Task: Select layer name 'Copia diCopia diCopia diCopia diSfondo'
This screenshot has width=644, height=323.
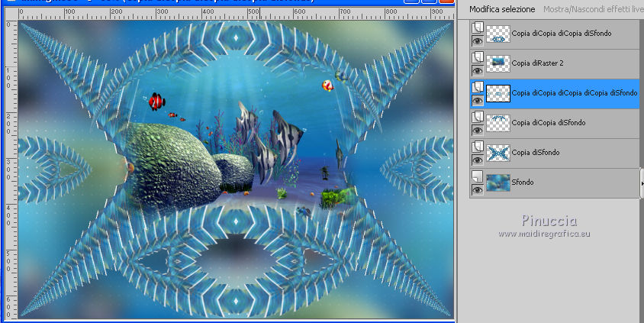Action: tap(575, 93)
